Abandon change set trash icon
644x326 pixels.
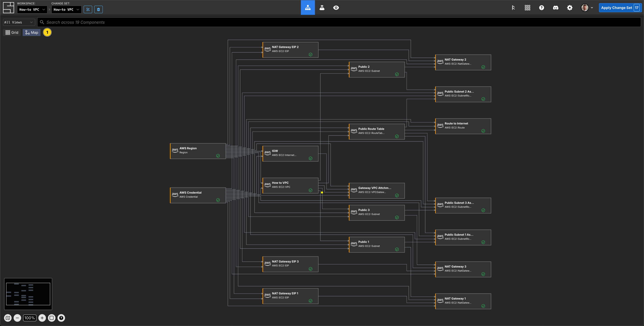98,9
